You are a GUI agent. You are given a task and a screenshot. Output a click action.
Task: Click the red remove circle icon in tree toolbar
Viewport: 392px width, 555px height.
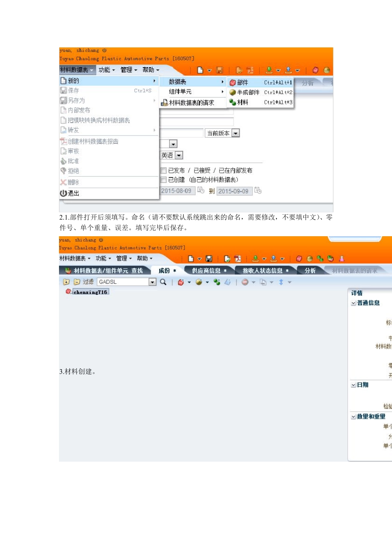pos(245,282)
